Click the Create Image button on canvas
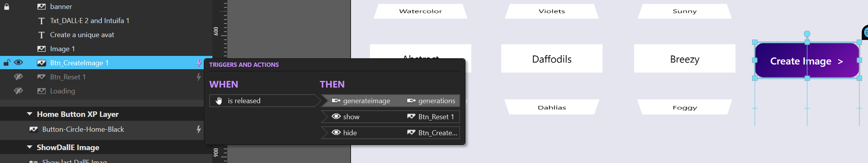868x163 pixels. pyautogui.click(x=807, y=61)
